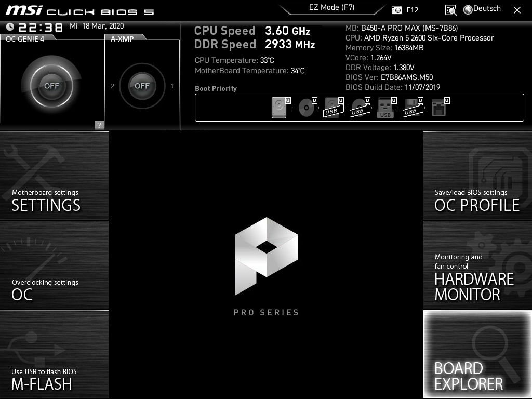
Task: Toggle the A-XMP OFF knob
Action: (x=142, y=86)
